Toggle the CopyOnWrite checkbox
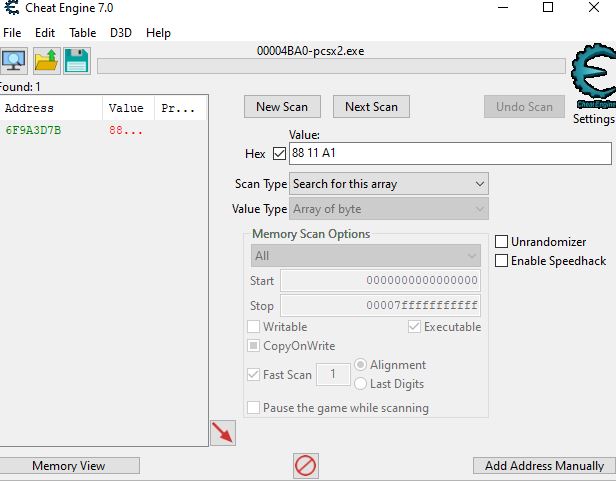 pos(253,346)
